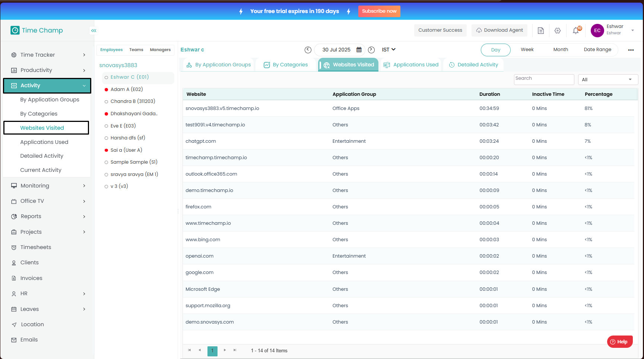Switch to the Week view
Viewport: 644px width, 359px height.
527,50
